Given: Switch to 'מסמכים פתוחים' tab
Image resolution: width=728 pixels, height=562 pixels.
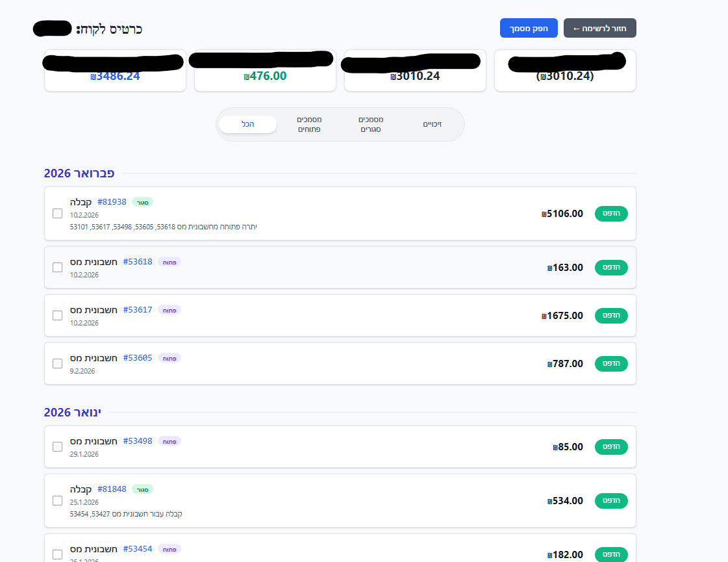Looking at the screenshot, I should (x=309, y=124).
